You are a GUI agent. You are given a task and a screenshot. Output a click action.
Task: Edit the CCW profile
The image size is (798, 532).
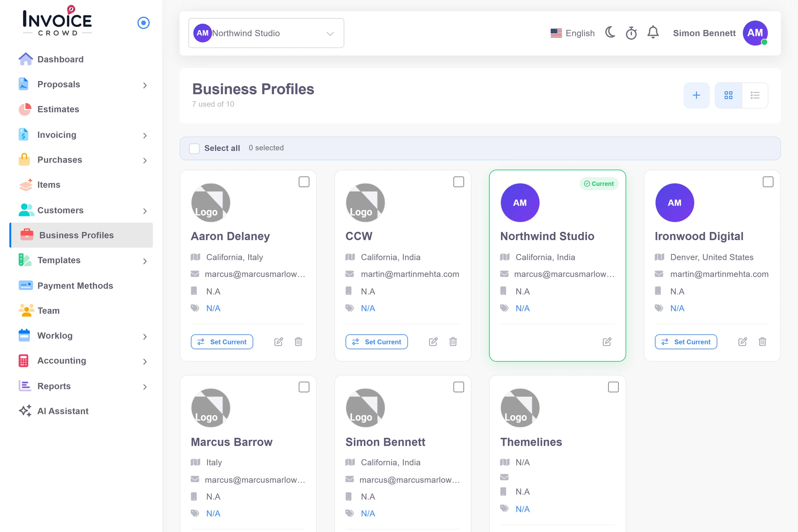pyautogui.click(x=433, y=342)
